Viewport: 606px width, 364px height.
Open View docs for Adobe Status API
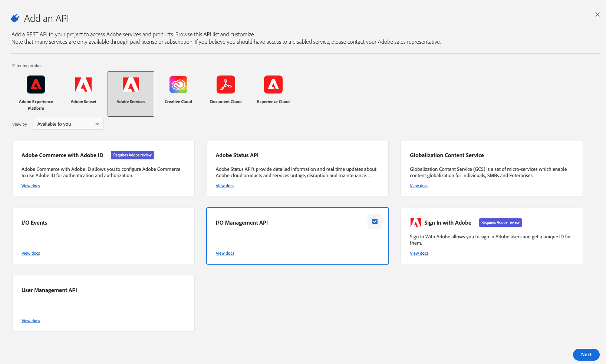coord(225,186)
